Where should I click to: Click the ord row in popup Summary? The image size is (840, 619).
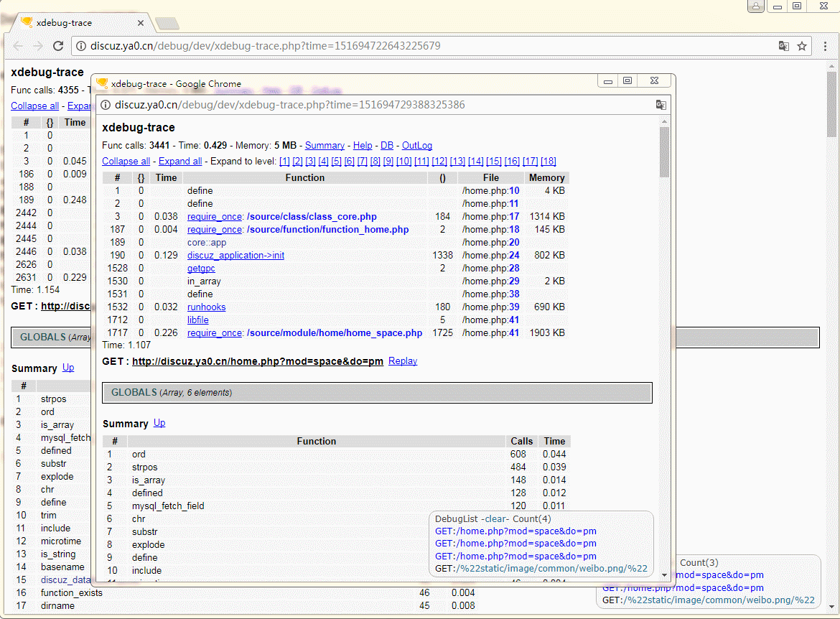coord(337,455)
